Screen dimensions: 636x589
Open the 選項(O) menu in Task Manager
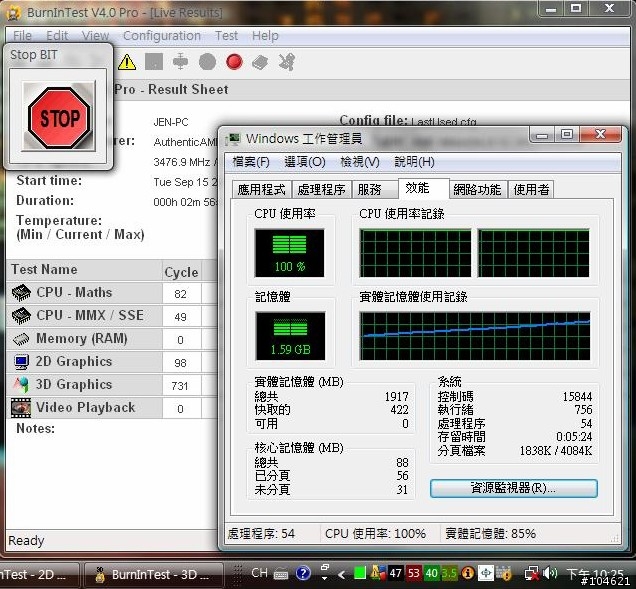[305, 162]
